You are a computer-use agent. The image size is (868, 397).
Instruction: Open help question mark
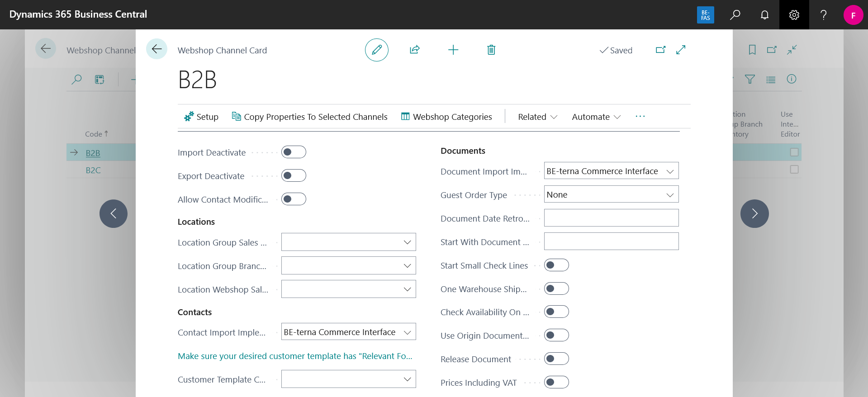coord(824,15)
